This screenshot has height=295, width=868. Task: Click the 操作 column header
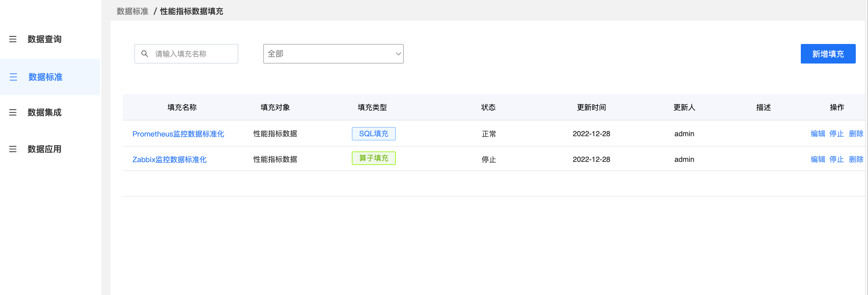[x=837, y=107]
